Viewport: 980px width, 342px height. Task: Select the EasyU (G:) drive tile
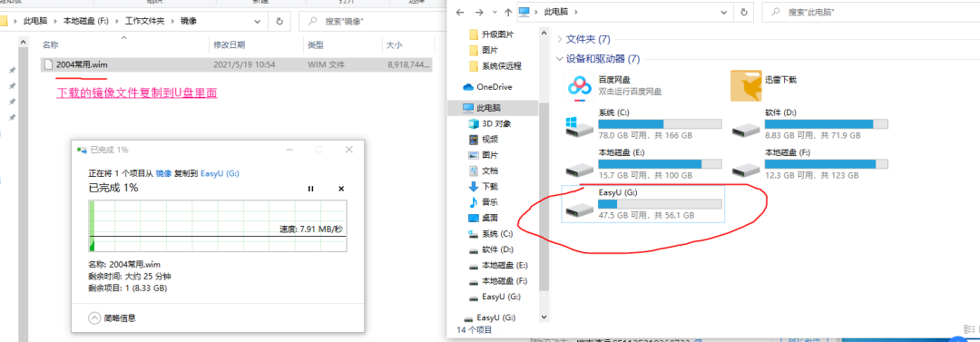pos(643,203)
